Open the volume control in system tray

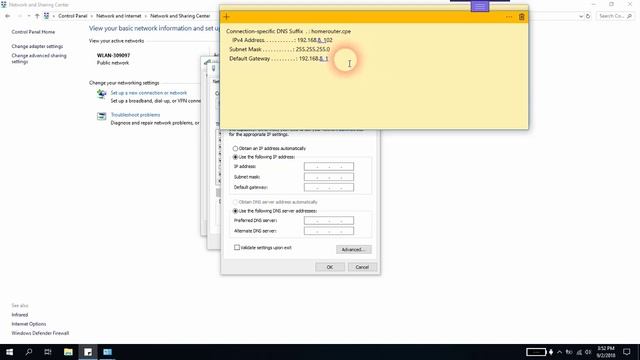pyautogui.click(x=588, y=352)
